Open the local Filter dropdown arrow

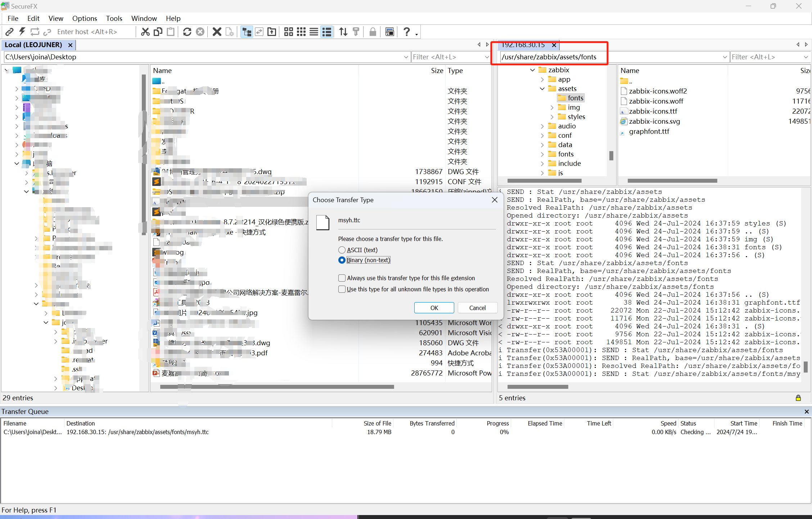coord(487,57)
